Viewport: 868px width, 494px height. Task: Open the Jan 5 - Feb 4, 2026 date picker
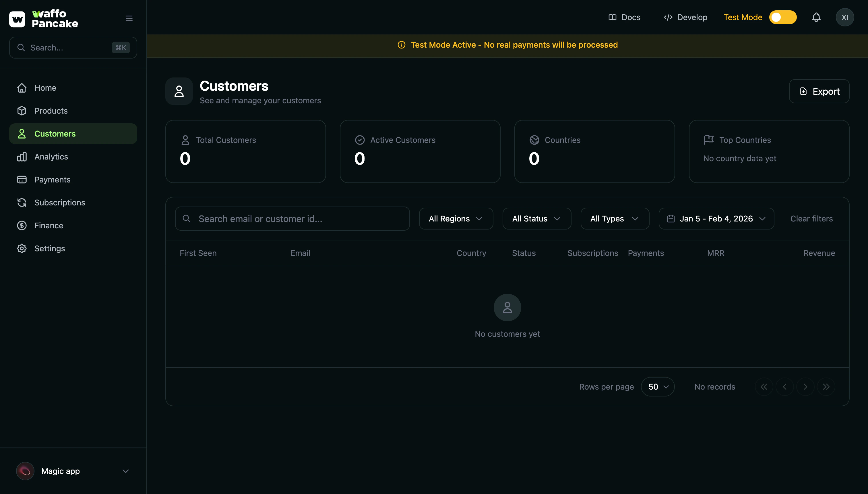click(x=716, y=219)
